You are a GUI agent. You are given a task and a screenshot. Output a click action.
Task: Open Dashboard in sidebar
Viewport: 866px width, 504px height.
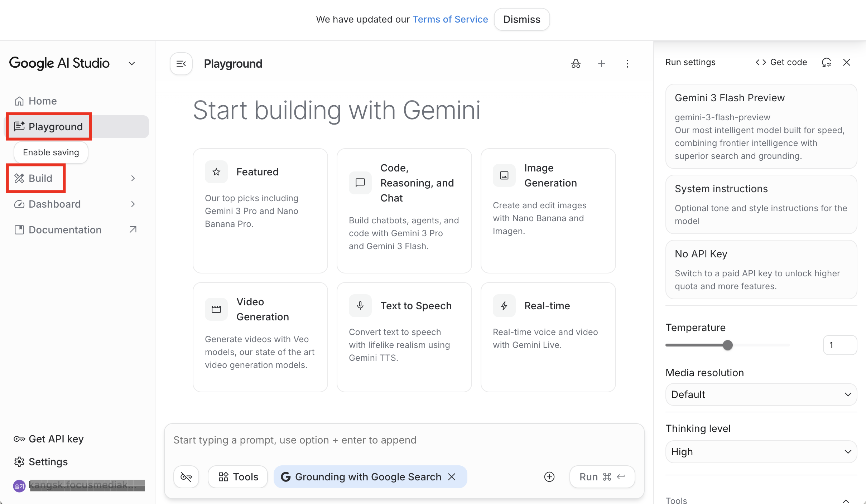[54, 204]
